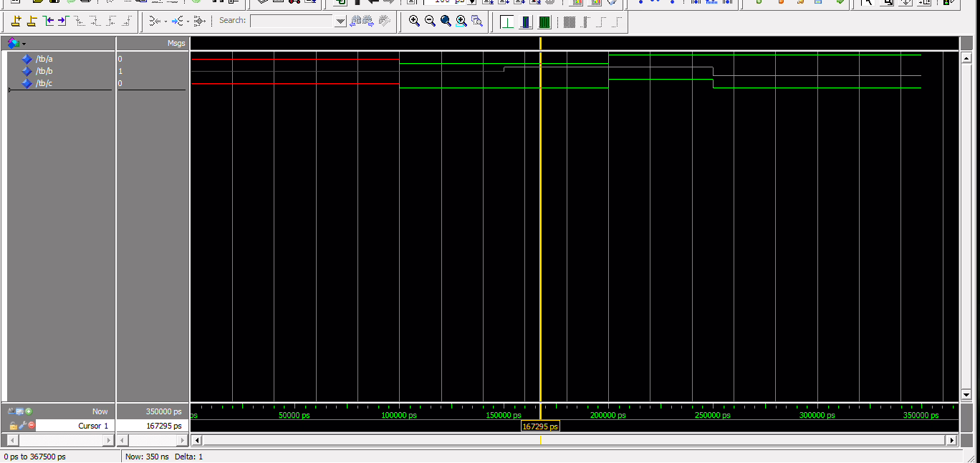This screenshot has height=463, width=980.
Task: Click the green single-edge wave format icon
Action: [x=507, y=22]
